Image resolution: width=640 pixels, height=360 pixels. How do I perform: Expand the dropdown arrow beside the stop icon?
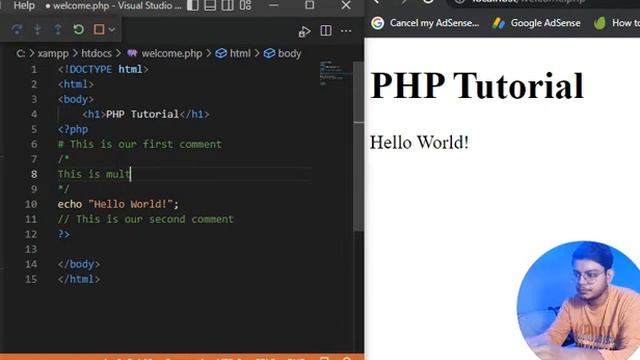click(x=112, y=29)
